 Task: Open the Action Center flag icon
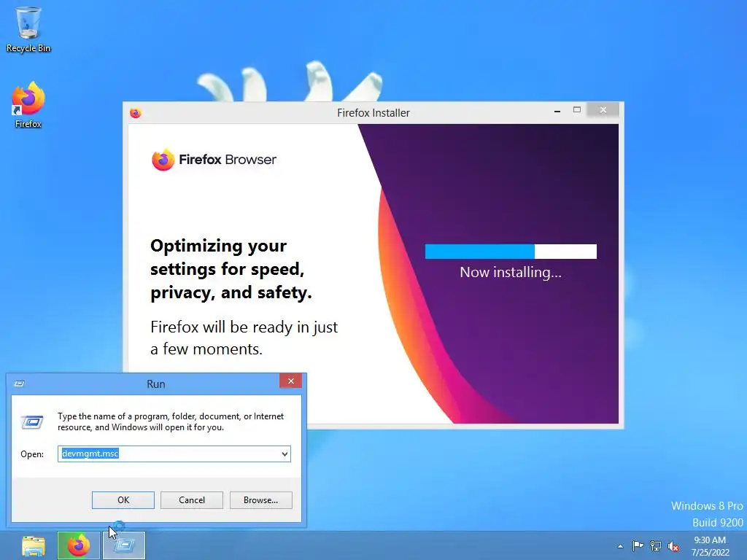click(x=638, y=545)
